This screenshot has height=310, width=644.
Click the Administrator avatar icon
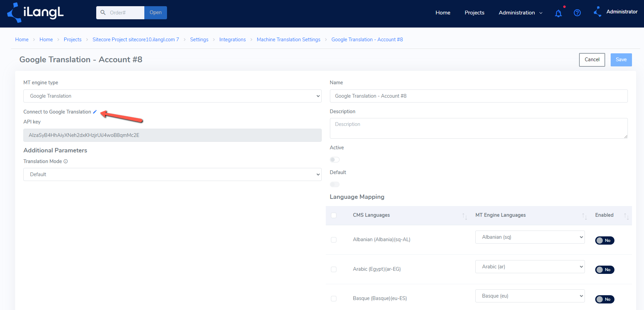click(x=598, y=12)
